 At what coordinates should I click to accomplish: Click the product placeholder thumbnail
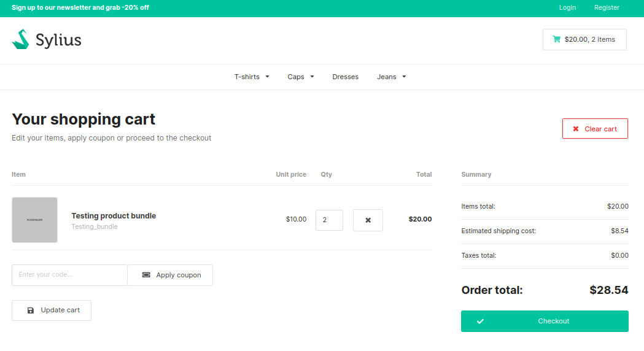[34, 220]
